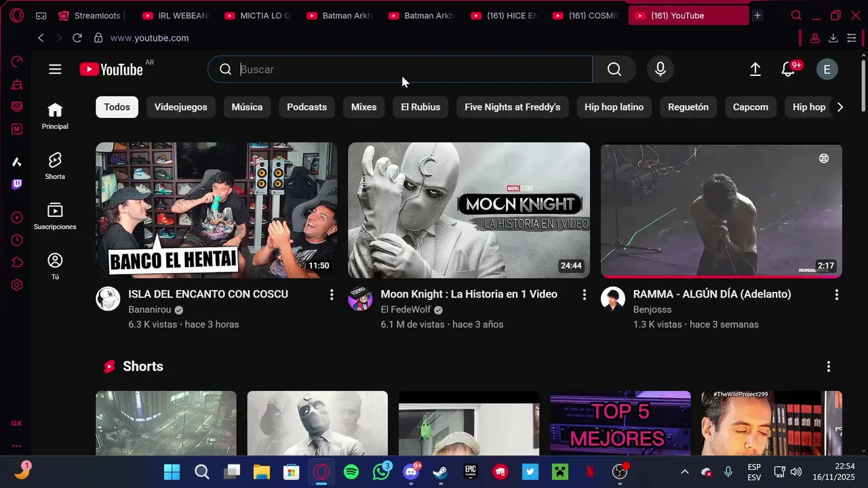Open Opera profile icon in toolbar
Viewport: 868px width, 488px height.
815,38
